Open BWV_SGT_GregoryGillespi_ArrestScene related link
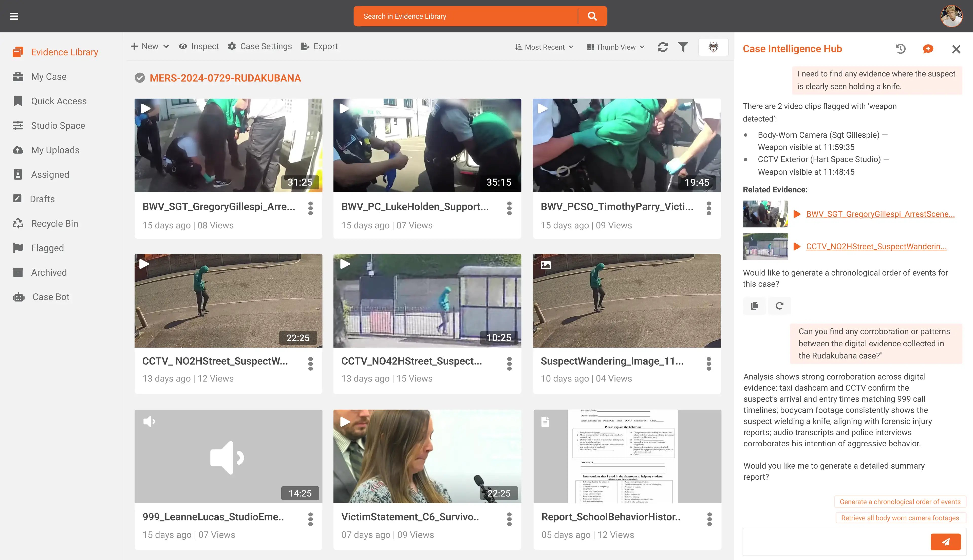This screenshot has height=560, width=973. pos(880,214)
